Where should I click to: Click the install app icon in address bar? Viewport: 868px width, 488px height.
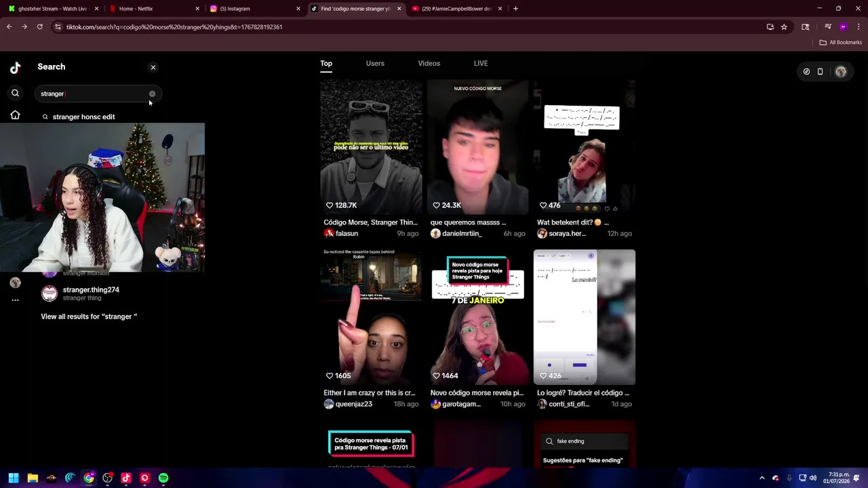(770, 27)
